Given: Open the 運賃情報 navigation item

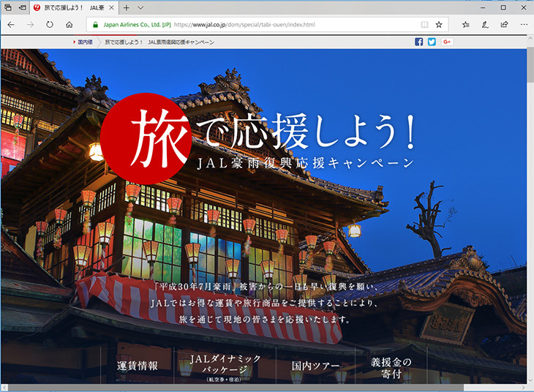Looking at the screenshot, I should coord(138,366).
